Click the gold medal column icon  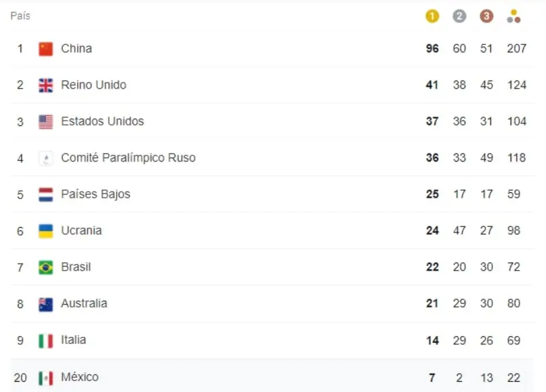click(x=432, y=16)
